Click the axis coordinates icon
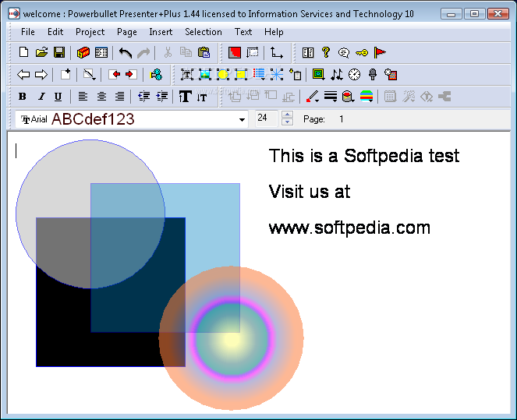The width and height of the screenshot is (517, 420). (x=276, y=53)
